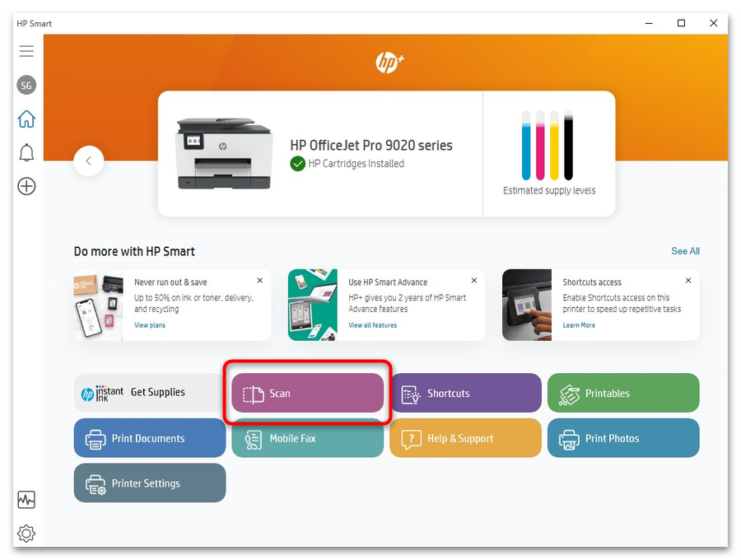
Task: Click the Never run out & save image
Action: click(x=98, y=305)
